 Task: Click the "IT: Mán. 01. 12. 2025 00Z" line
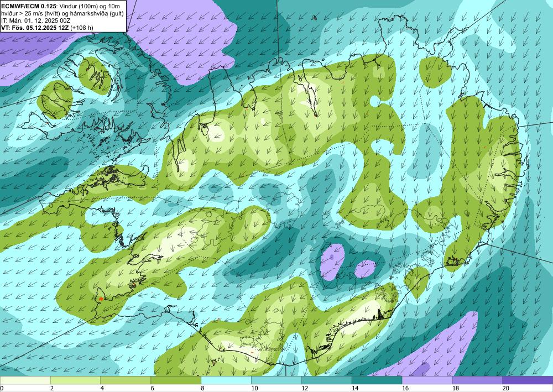pos(35,20)
